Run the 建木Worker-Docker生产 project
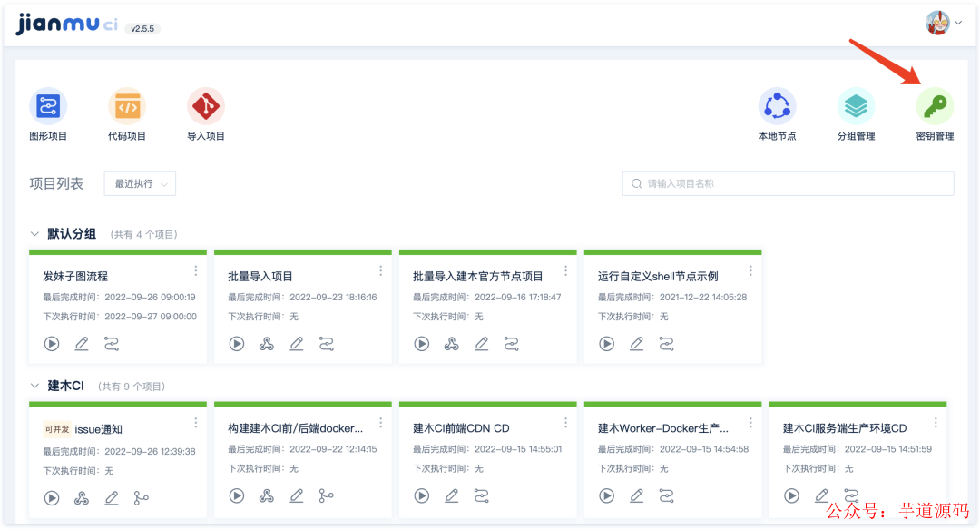 click(x=607, y=495)
